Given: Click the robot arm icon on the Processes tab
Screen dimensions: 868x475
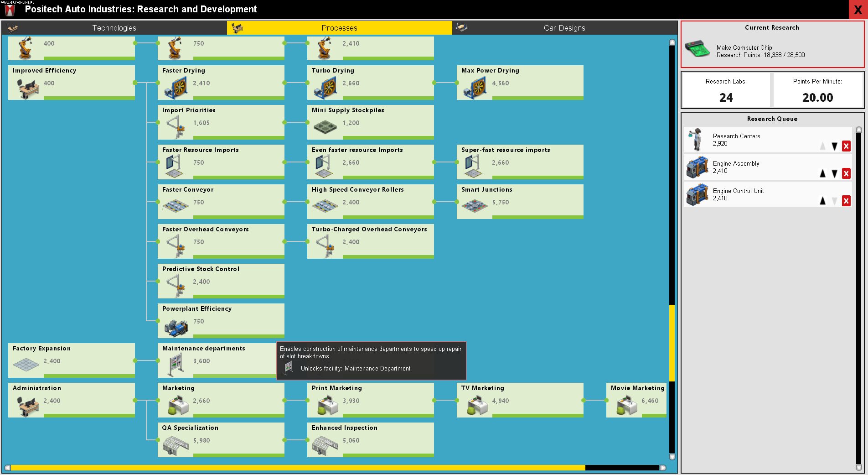Looking at the screenshot, I should coord(237,27).
